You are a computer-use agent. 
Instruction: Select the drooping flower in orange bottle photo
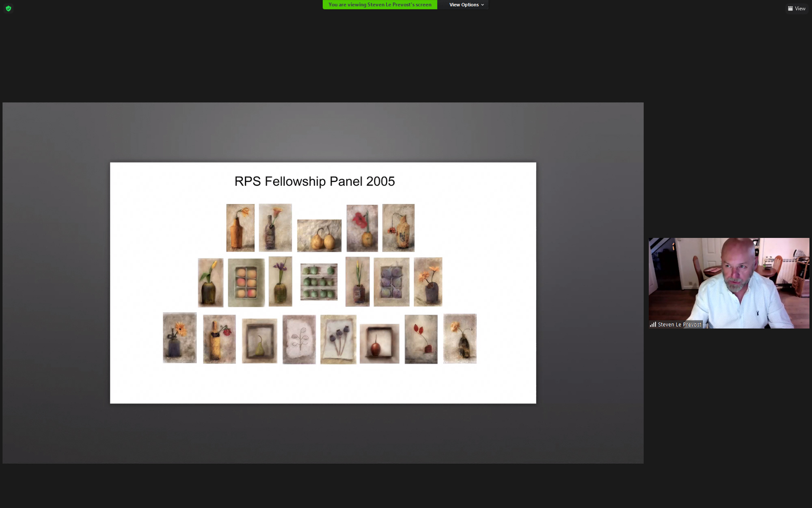click(398, 228)
